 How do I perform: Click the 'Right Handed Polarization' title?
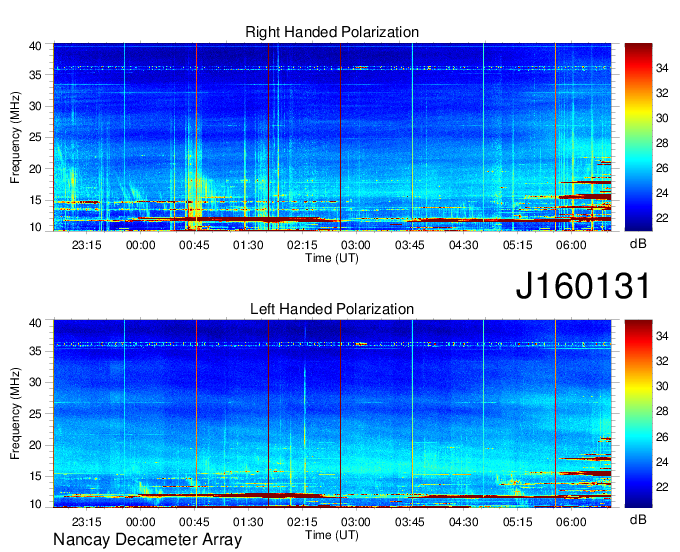[x=332, y=32]
